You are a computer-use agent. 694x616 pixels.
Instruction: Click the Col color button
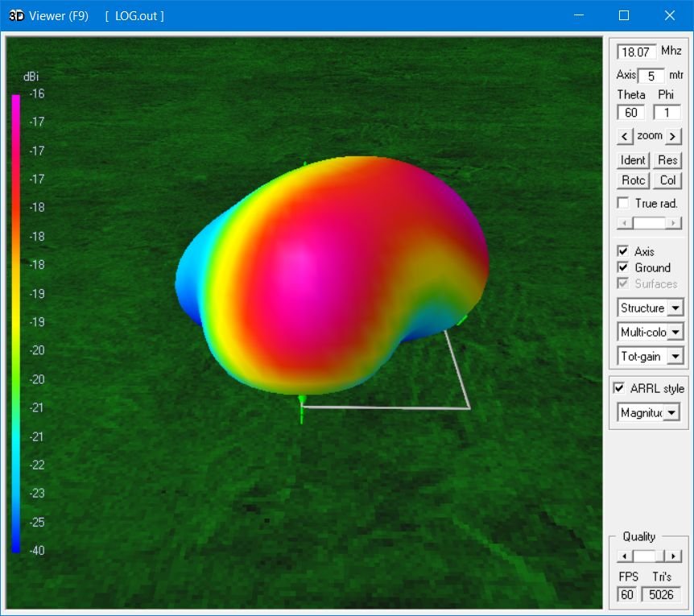(667, 180)
